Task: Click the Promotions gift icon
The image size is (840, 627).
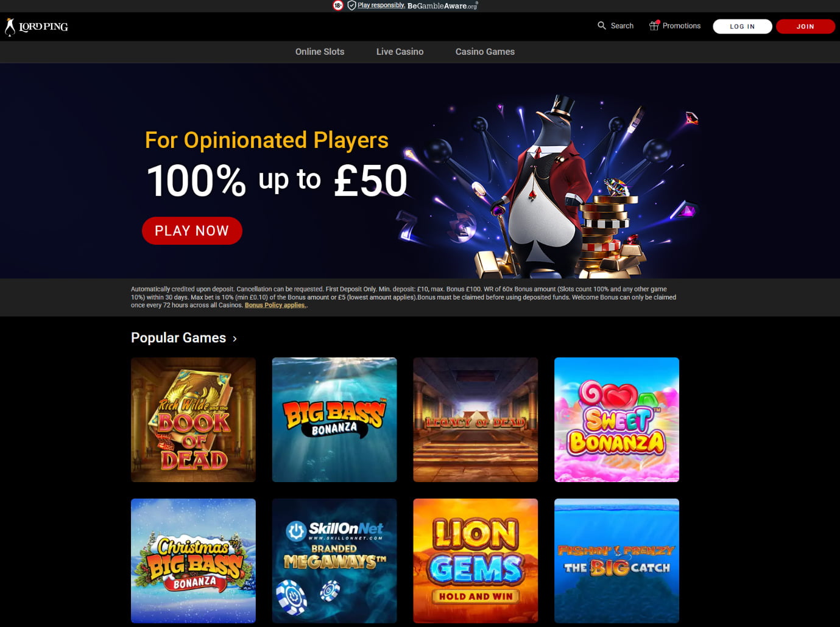Action: coord(654,26)
